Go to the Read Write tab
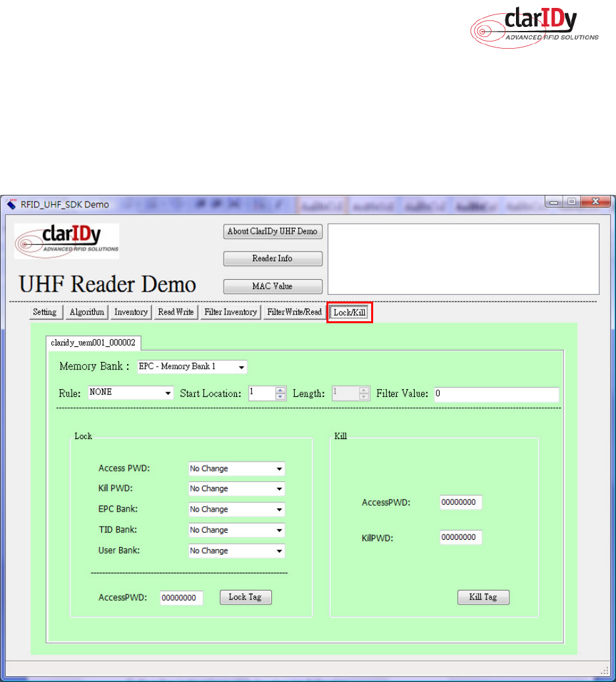616x682 pixels. coord(176,312)
